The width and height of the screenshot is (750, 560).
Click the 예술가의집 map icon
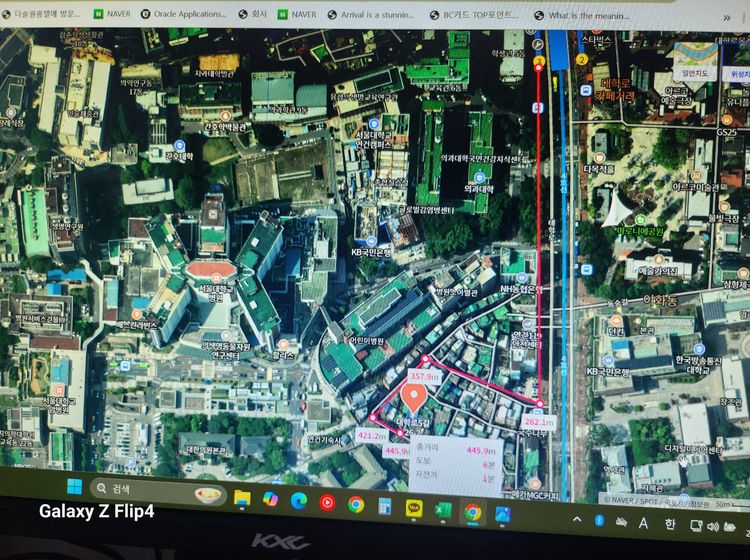pyautogui.click(x=658, y=260)
